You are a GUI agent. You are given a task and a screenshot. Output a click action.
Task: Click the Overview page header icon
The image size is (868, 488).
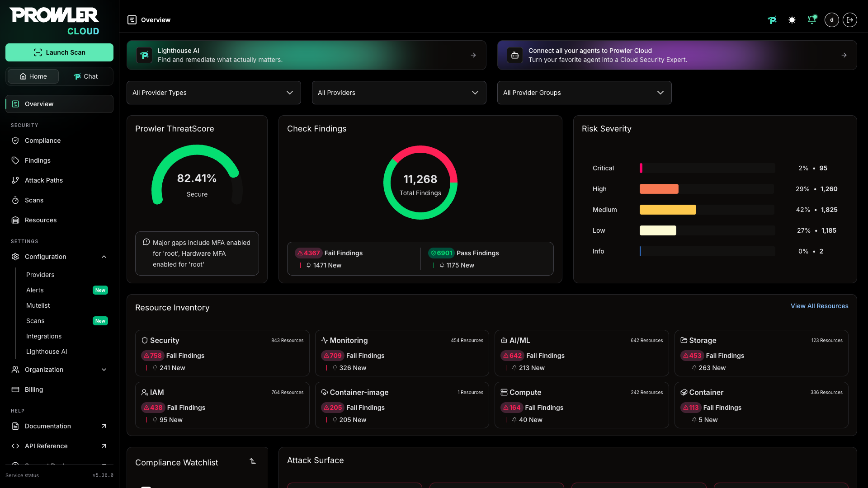tap(132, 20)
